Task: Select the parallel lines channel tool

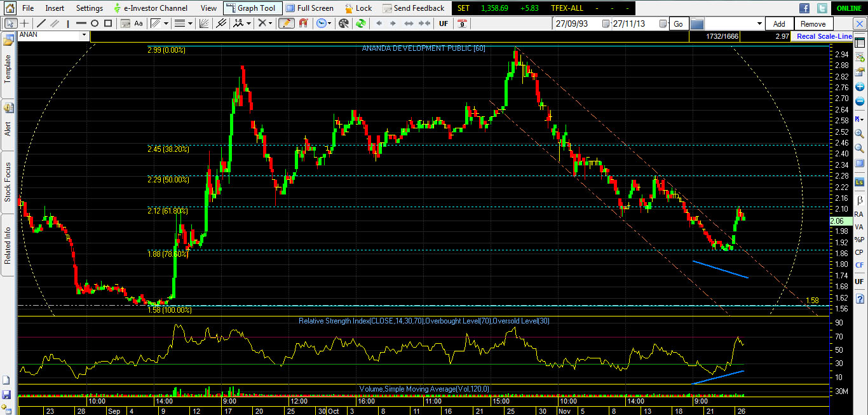Action: [x=53, y=24]
